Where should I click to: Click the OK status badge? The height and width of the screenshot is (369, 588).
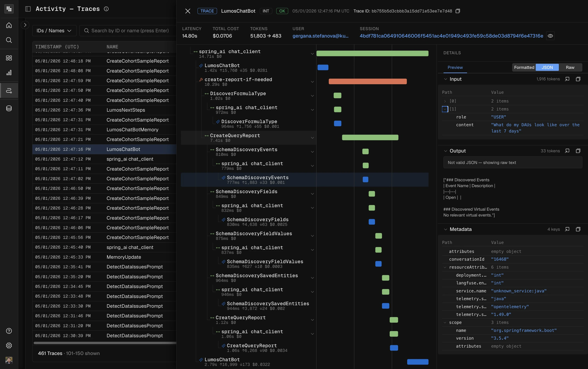coord(282,11)
